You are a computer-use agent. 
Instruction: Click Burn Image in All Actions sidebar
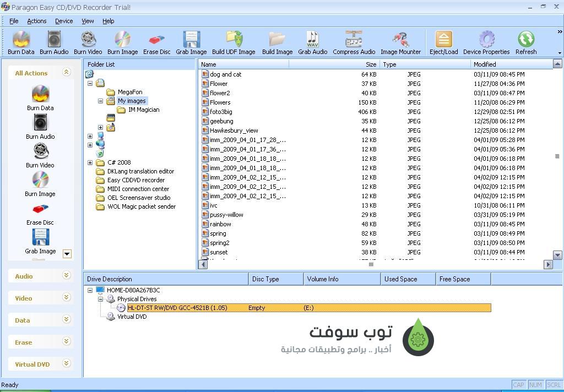(x=40, y=184)
